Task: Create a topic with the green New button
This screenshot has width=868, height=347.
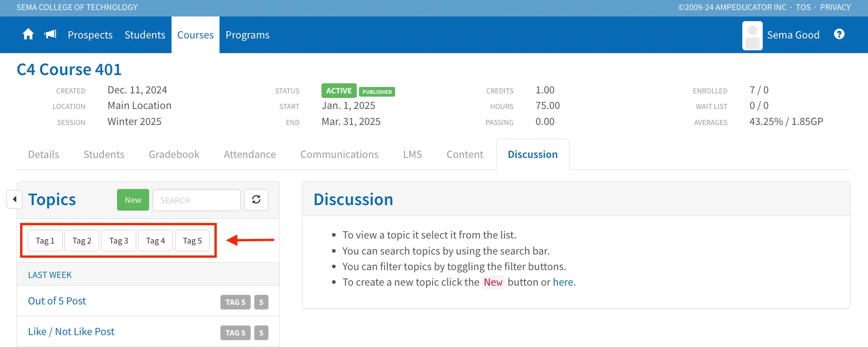Action: [133, 200]
